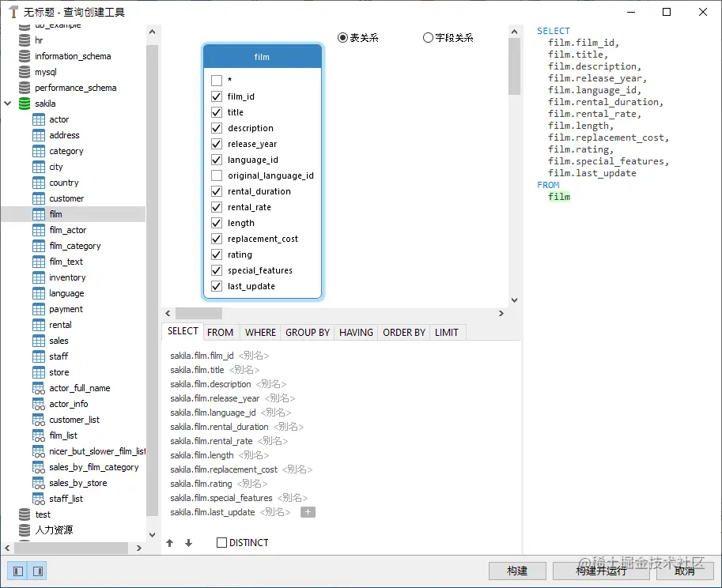Screen dimensions: 722x588
Task: Uncheck the film_id field checkbox
Action: tap(217, 96)
